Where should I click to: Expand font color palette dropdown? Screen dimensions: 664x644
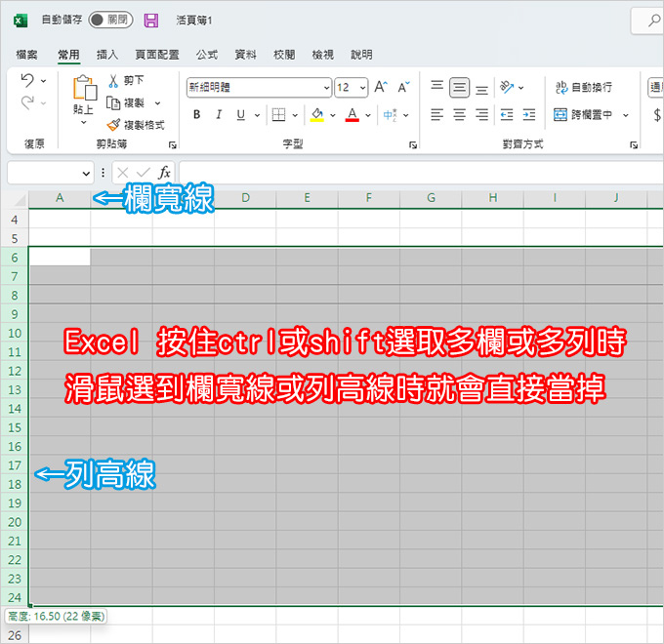(x=367, y=115)
